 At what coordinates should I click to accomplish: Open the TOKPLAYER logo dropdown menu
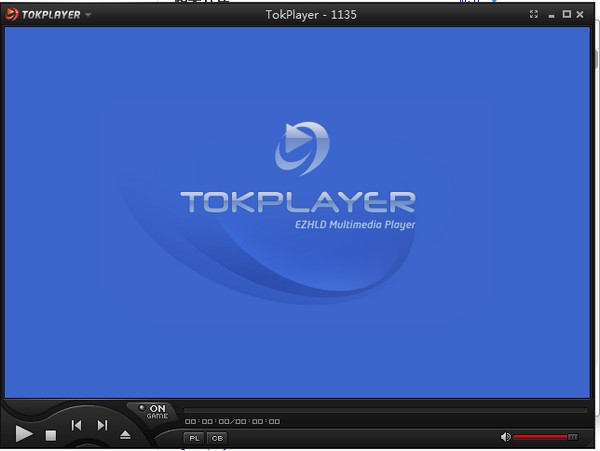pyautogui.click(x=88, y=15)
